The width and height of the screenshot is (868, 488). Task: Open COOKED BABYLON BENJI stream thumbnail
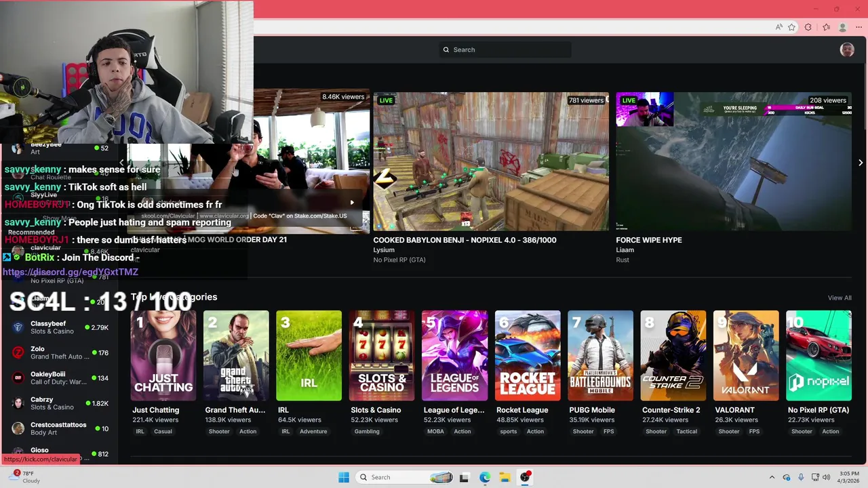tap(491, 161)
